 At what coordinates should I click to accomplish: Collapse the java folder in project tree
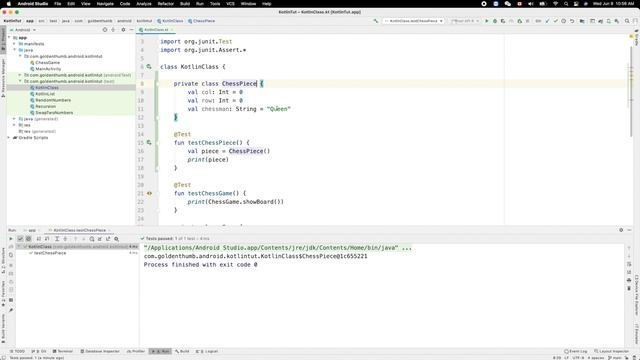pos(15,50)
